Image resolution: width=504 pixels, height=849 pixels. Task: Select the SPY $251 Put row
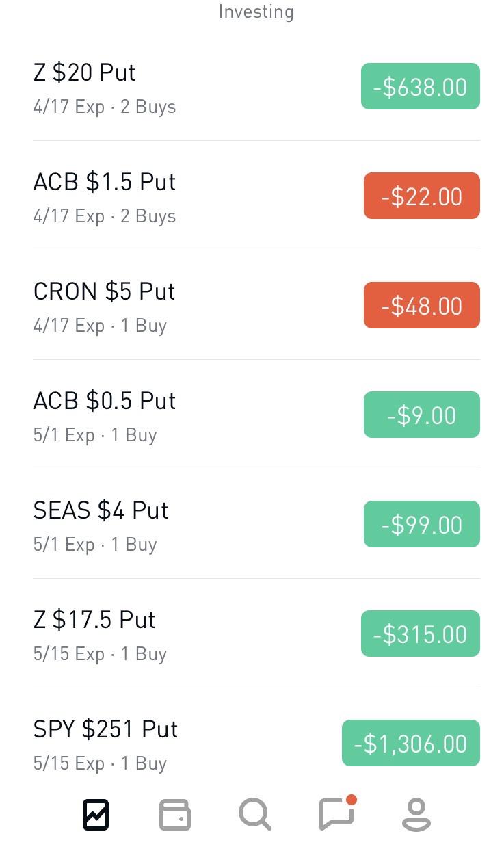click(105, 744)
